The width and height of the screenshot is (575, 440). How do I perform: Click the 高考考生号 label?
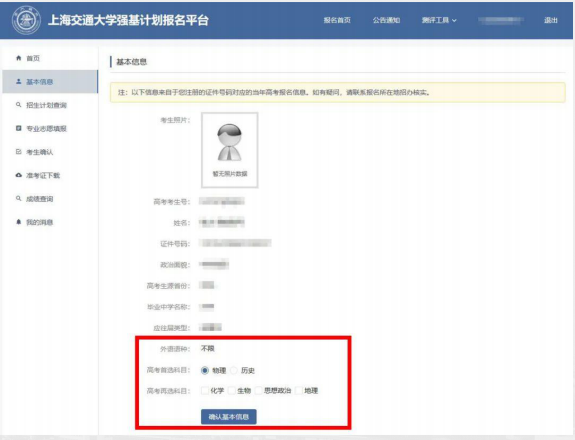[x=171, y=202]
